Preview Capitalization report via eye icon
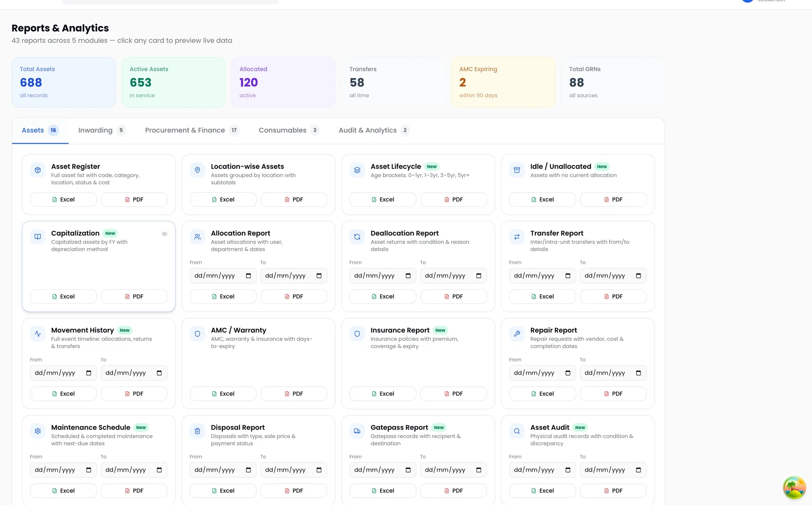 coord(165,234)
